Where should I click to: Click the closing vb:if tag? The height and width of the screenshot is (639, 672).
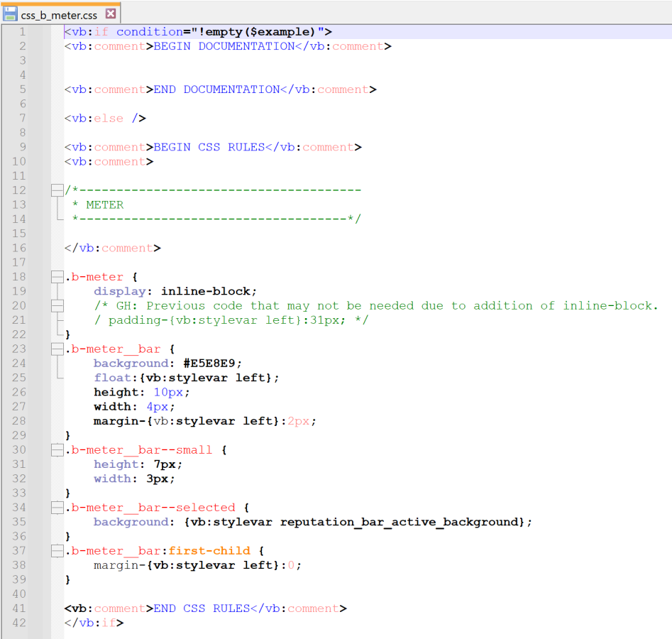94,623
